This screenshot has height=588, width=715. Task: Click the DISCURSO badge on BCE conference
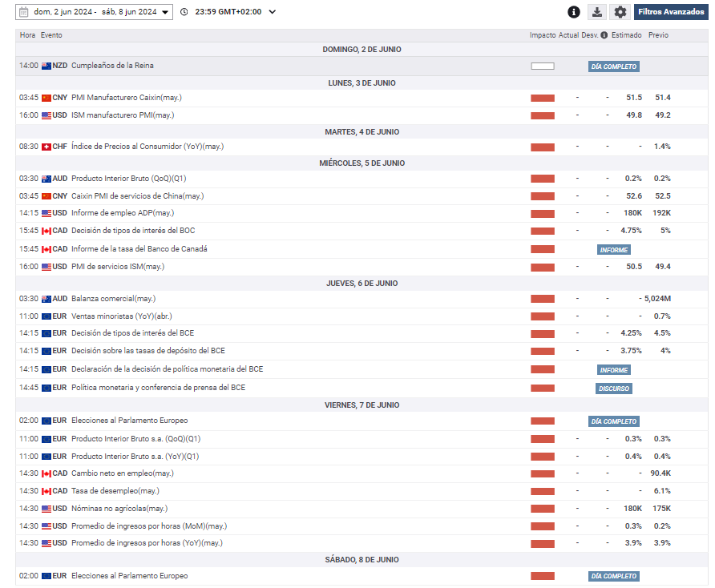[614, 389]
